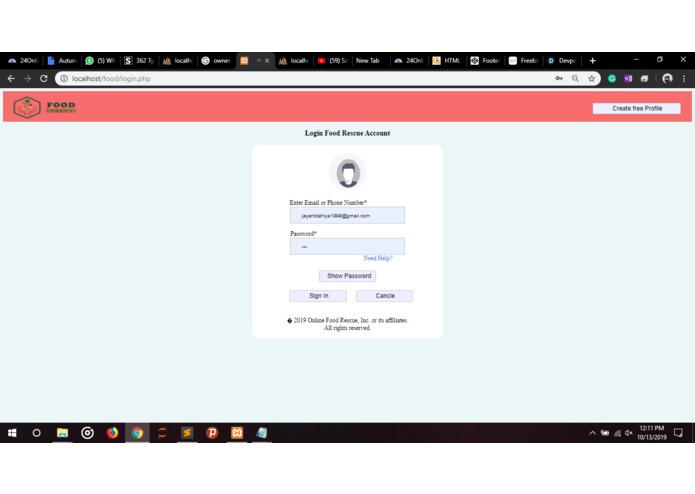
Task: Show hidden system tray icons
Action: click(x=592, y=433)
